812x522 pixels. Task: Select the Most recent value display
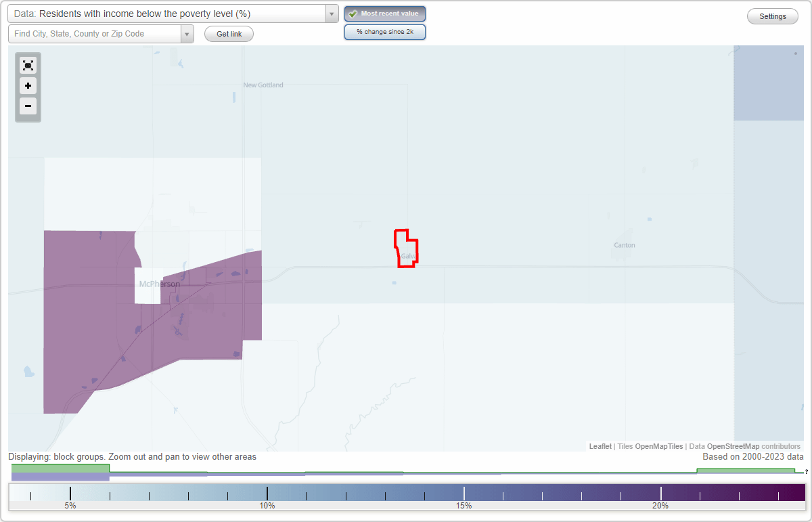(385, 13)
